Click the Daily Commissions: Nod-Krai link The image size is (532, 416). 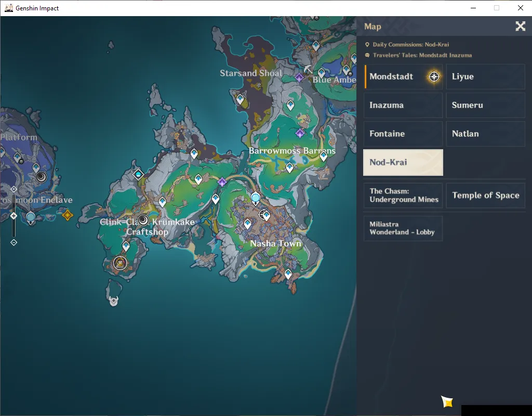pos(410,45)
